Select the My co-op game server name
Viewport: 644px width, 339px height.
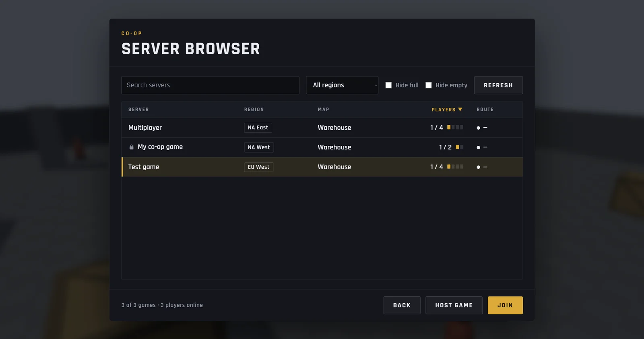click(x=160, y=147)
